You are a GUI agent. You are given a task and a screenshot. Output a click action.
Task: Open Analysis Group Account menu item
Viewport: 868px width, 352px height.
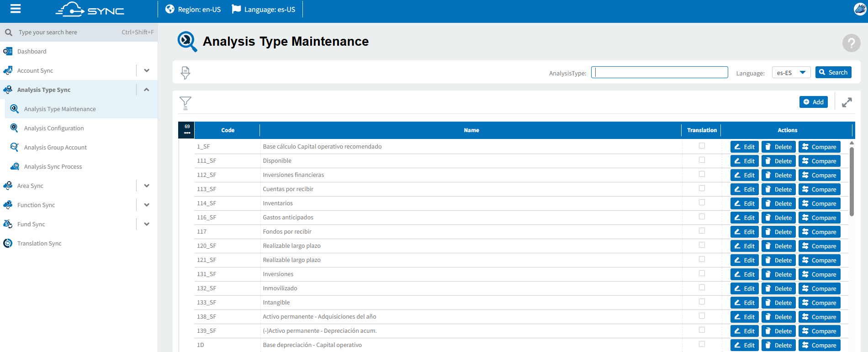81,147
